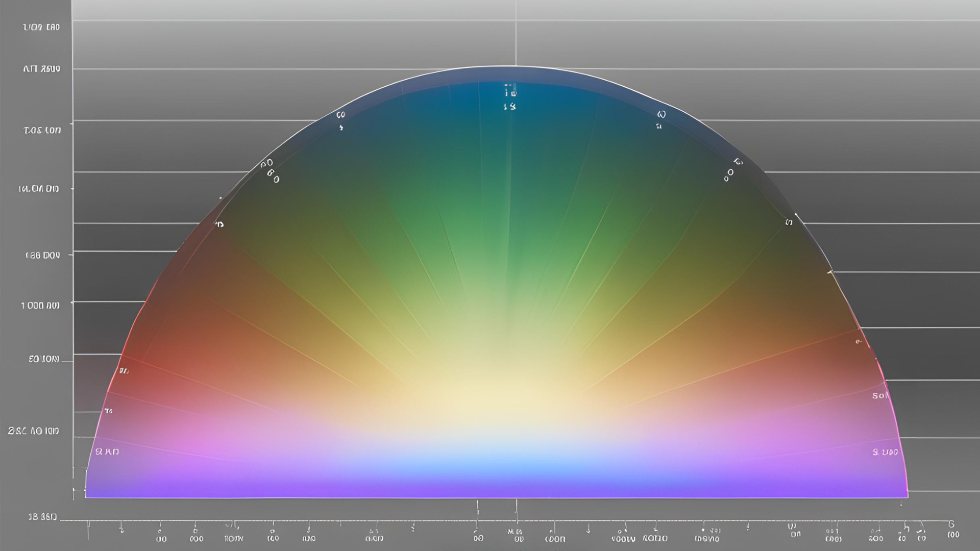The height and width of the screenshot is (551, 980).
Task: Click the '1 000 00' y-axis label
Action: (40, 305)
